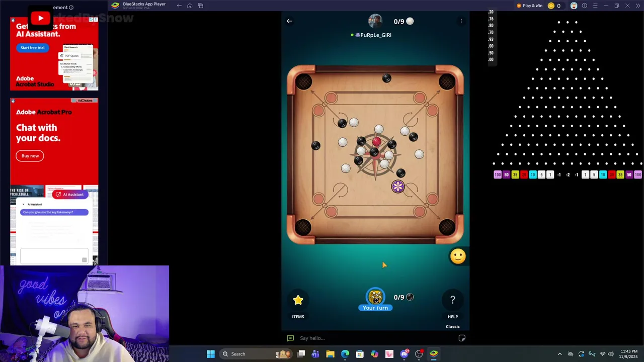Open OBS Studio from taskbar

[x=419, y=354]
